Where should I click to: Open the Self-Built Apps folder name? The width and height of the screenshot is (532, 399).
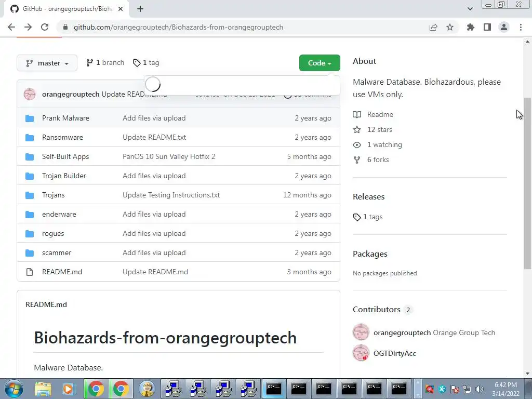click(x=65, y=157)
